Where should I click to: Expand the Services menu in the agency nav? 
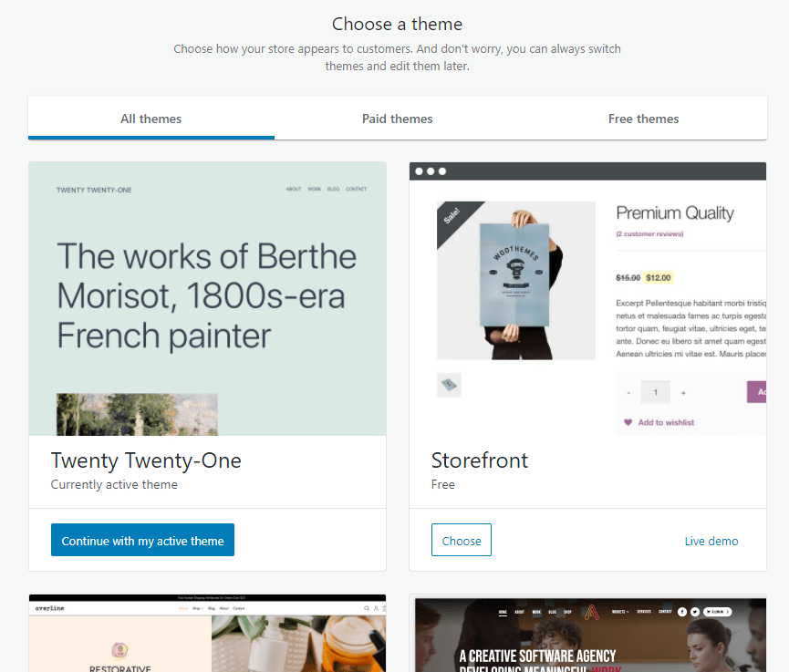pos(645,611)
